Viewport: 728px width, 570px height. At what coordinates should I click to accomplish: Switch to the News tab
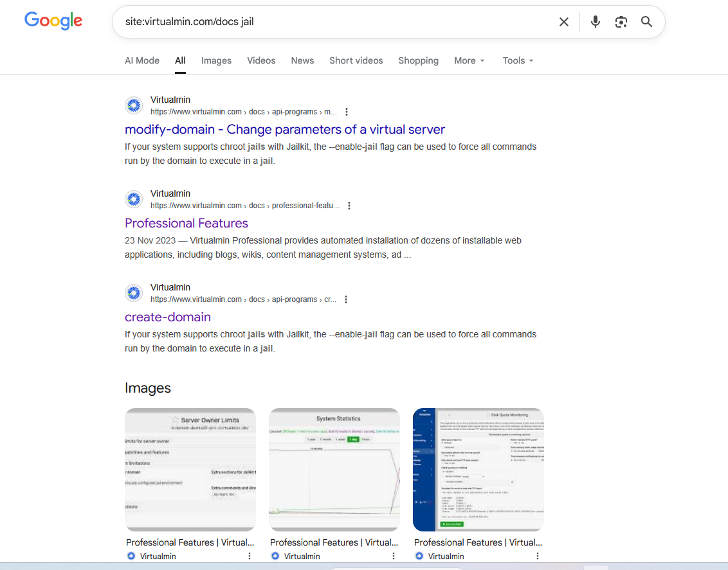[x=302, y=60]
